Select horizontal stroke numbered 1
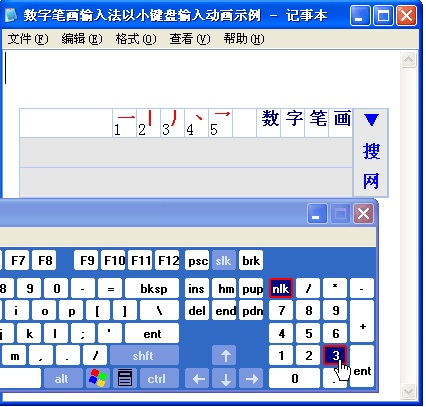The width and height of the screenshot is (426, 407). click(125, 123)
